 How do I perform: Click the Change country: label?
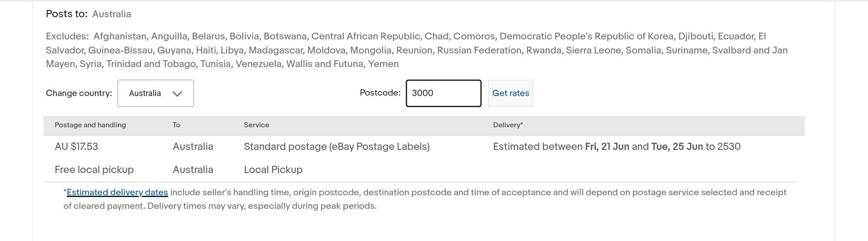click(x=79, y=93)
